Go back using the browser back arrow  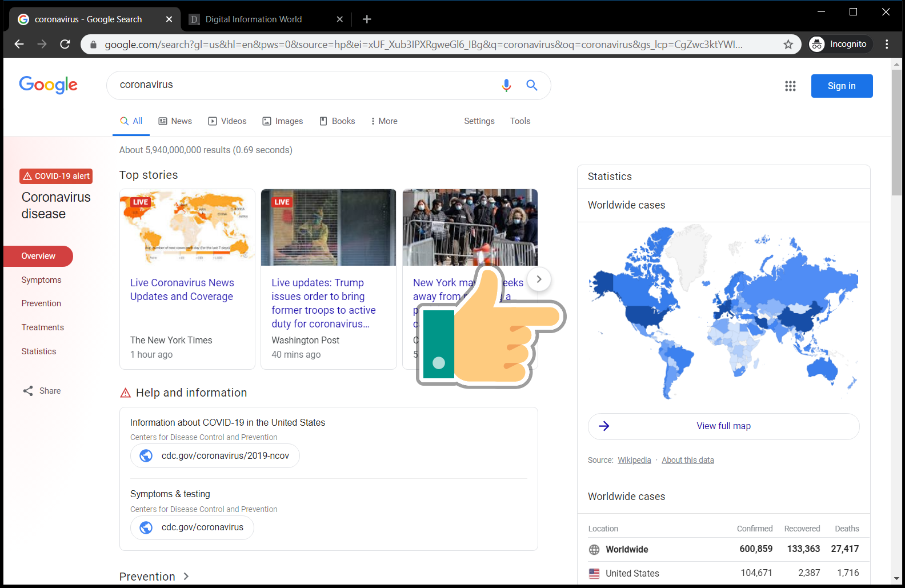[19, 44]
